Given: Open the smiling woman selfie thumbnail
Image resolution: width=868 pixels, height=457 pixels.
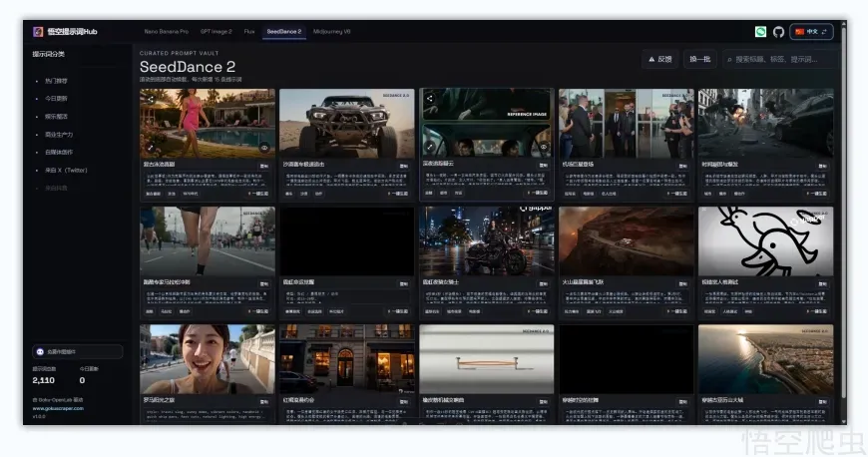Looking at the screenshot, I should click(x=208, y=359).
